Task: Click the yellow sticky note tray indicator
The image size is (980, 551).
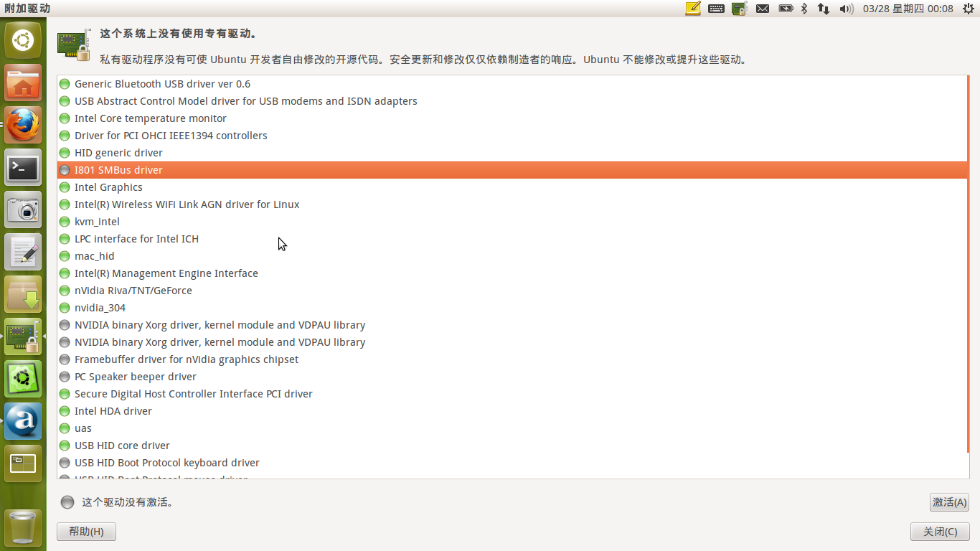Action: coord(692,9)
